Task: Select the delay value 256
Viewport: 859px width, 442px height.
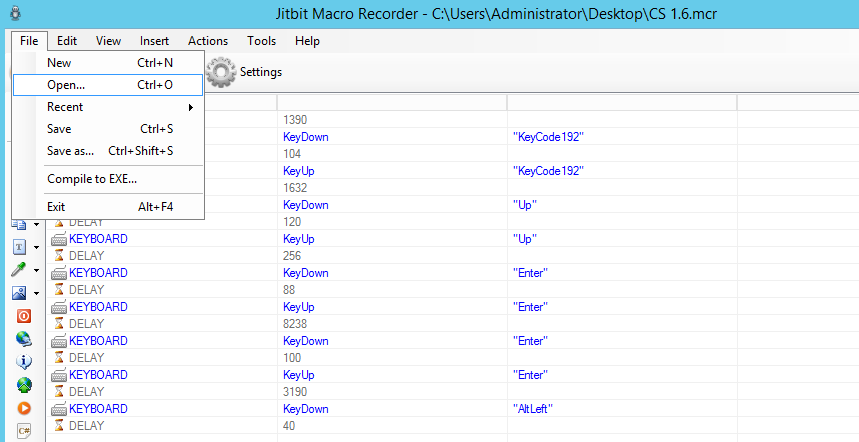Action: 292,256
